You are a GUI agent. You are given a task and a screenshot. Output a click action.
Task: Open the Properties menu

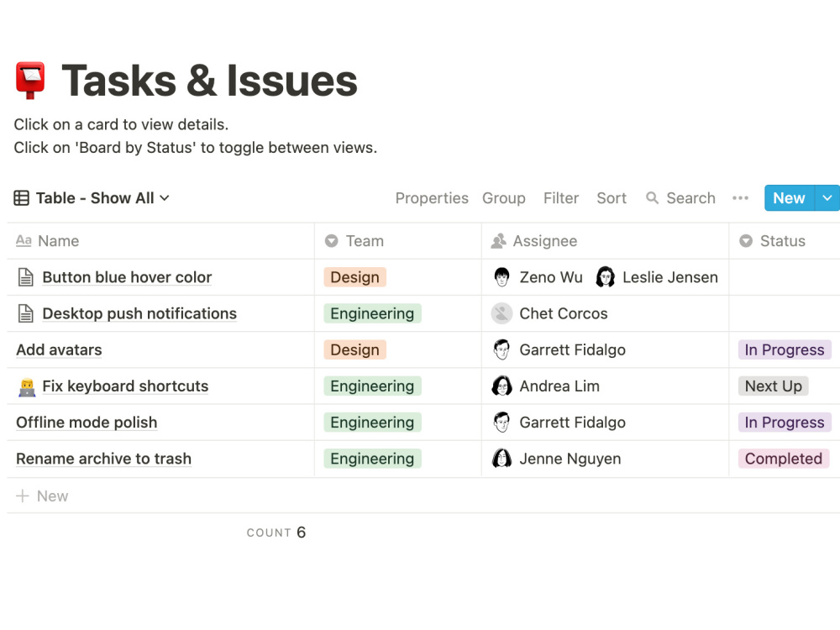click(x=432, y=198)
